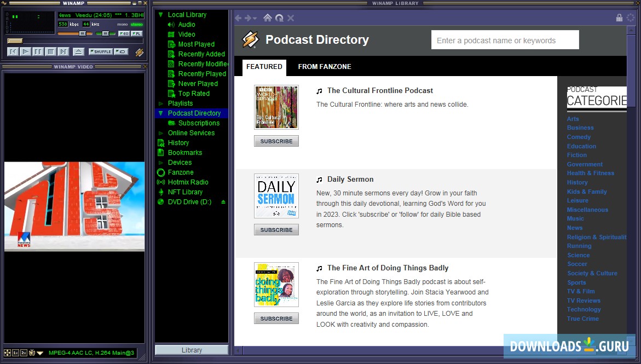This screenshot has height=364, width=641.
Task: Click the green balance slider
Action: tap(106, 33)
